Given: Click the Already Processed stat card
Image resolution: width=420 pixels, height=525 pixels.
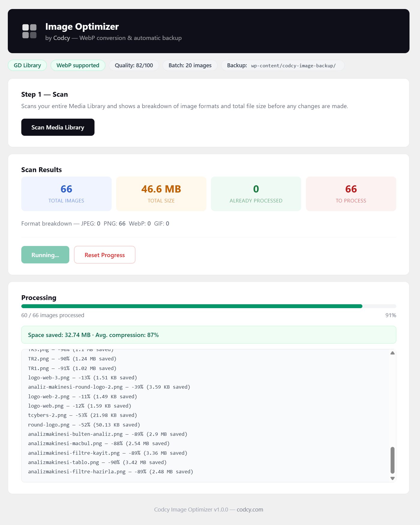Looking at the screenshot, I should coord(256,194).
